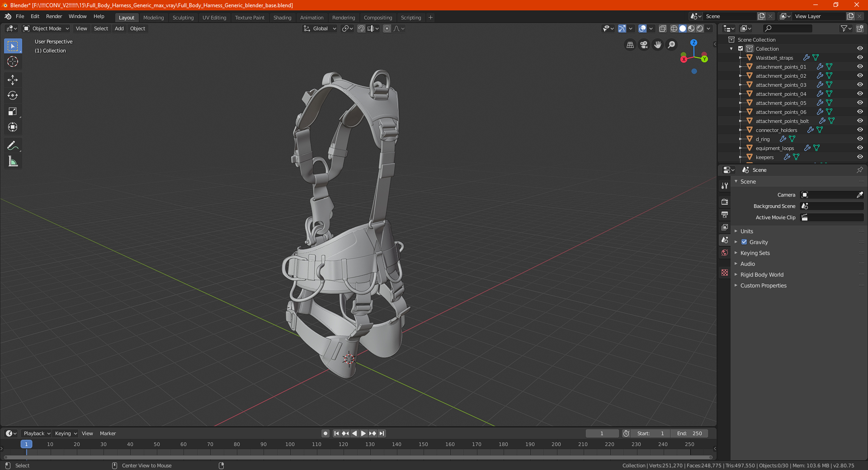Click the zoom view magnifier icon

tap(672, 45)
